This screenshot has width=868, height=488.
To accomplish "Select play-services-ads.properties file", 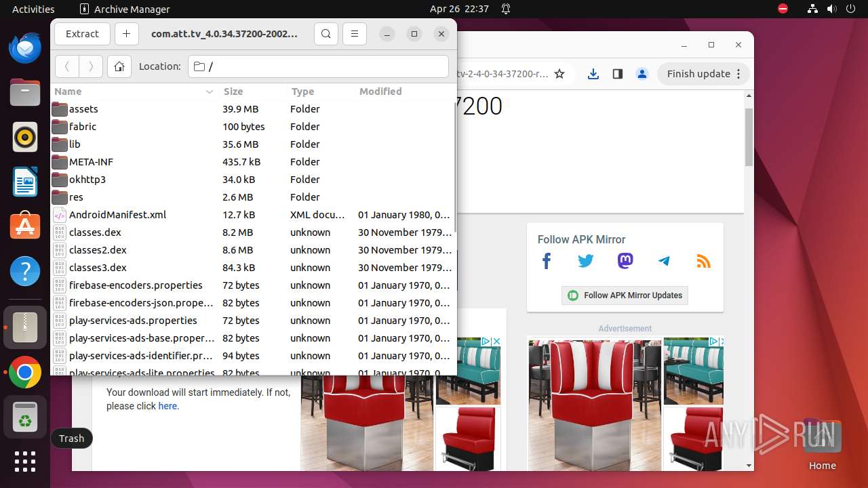I will pyautogui.click(x=252, y=321).
